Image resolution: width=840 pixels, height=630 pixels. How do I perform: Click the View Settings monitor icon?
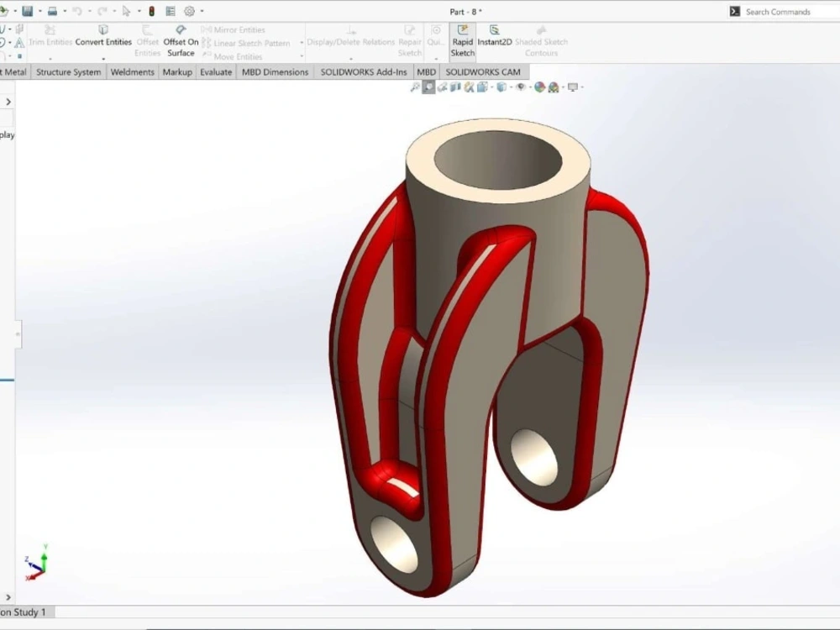pos(573,87)
